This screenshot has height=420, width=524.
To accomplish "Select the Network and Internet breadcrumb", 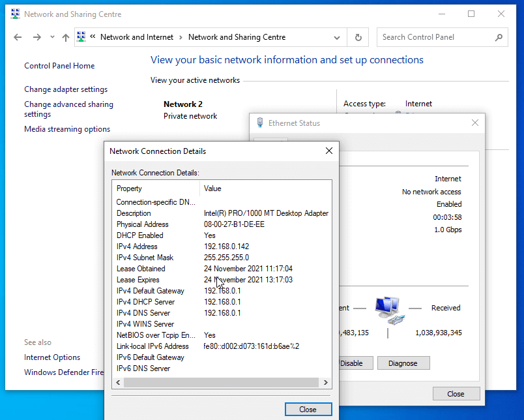I will click(137, 38).
